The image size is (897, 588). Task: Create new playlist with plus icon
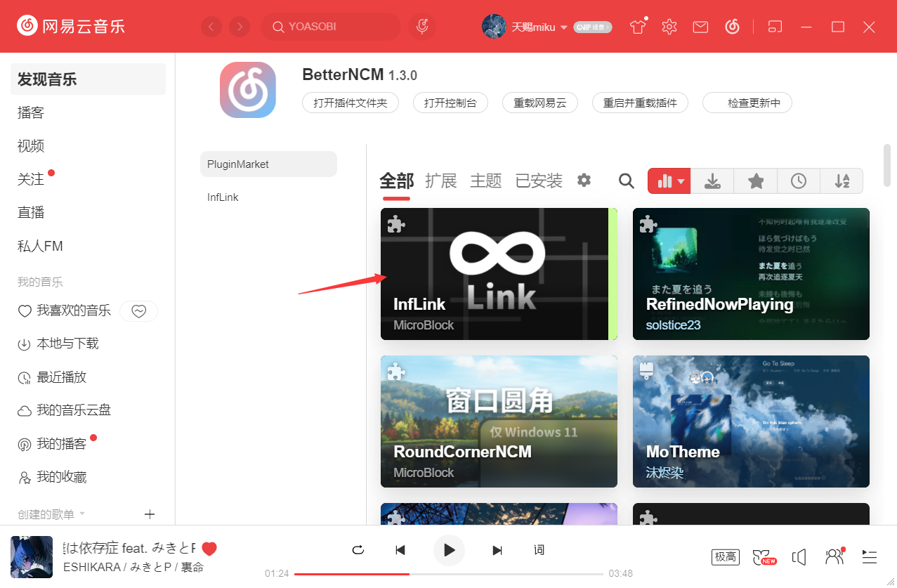pyautogui.click(x=150, y=514)
